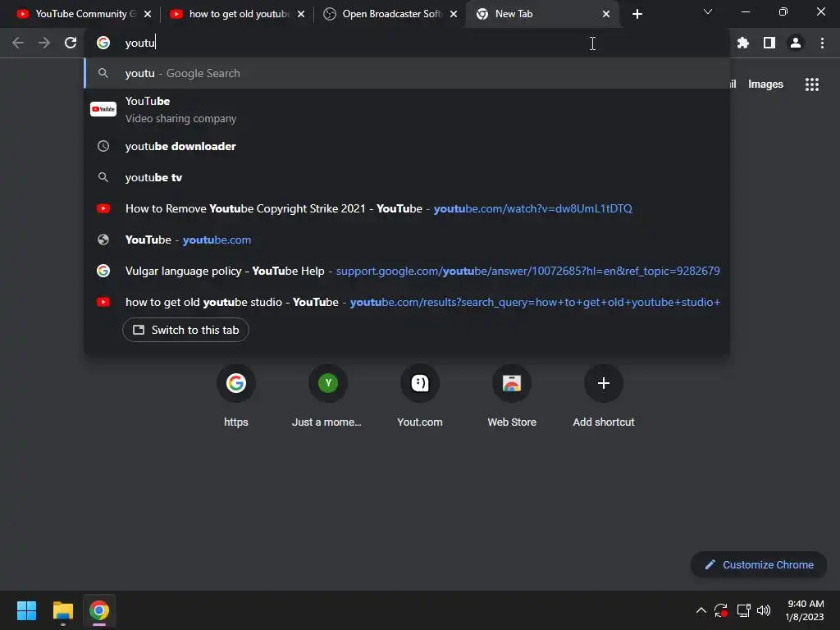Show hidden tray icons chevron
This screenshot has width=840, height=630.
701,610
